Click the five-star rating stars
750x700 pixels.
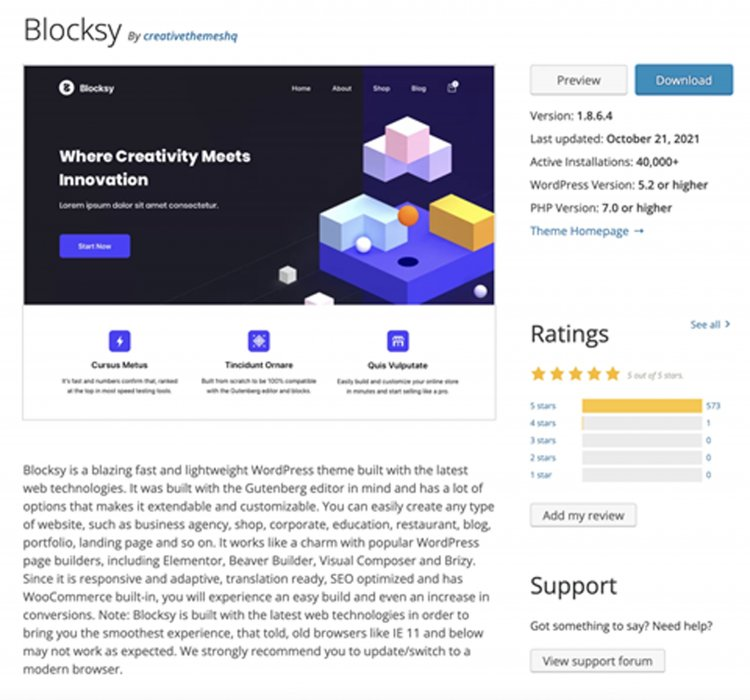pos(575,374)
